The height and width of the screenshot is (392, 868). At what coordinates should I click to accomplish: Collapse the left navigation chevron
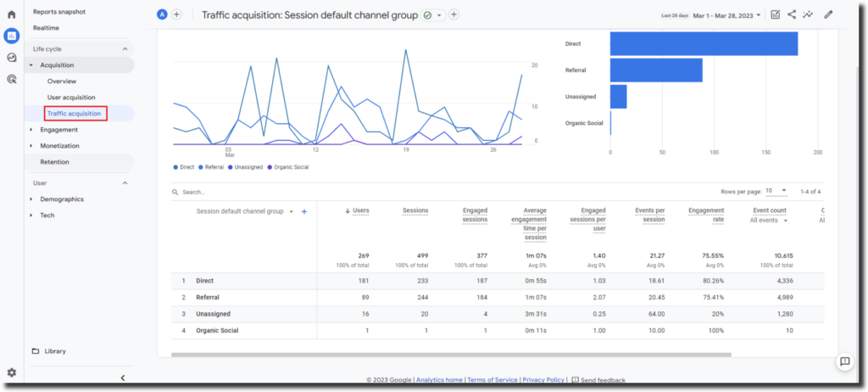pyautogui.click(x=123, y=378)
